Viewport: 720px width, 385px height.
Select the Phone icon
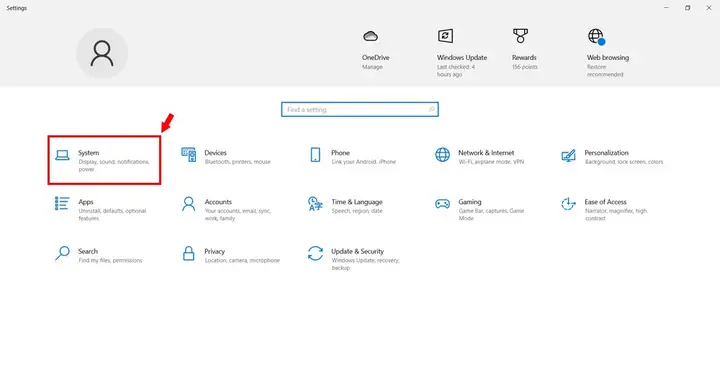pyautogui.click(x=315, y=155)
